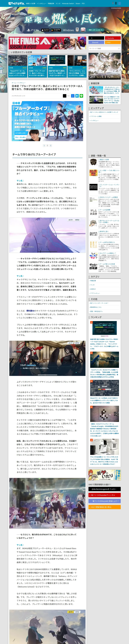Open the 媒体資料はこちら link
129x644 pixels.
96,307
